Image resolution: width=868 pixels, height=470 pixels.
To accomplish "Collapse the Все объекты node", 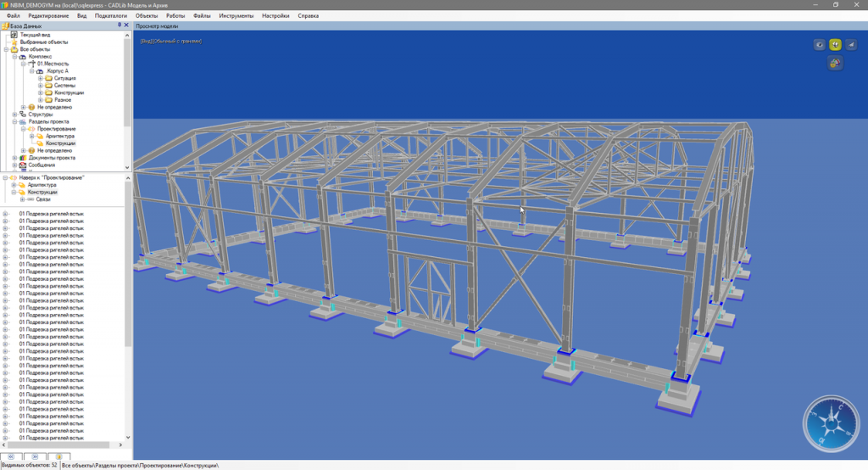I will [6, 49].
